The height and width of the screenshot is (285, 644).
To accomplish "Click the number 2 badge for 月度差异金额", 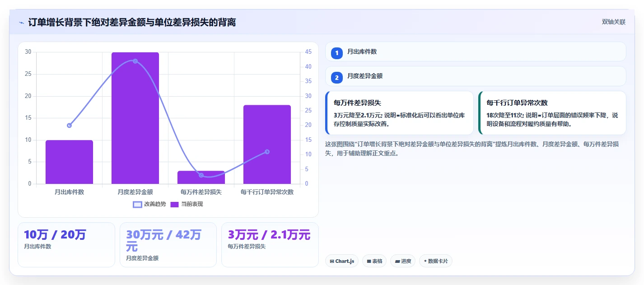I will [x=336, y=77].
